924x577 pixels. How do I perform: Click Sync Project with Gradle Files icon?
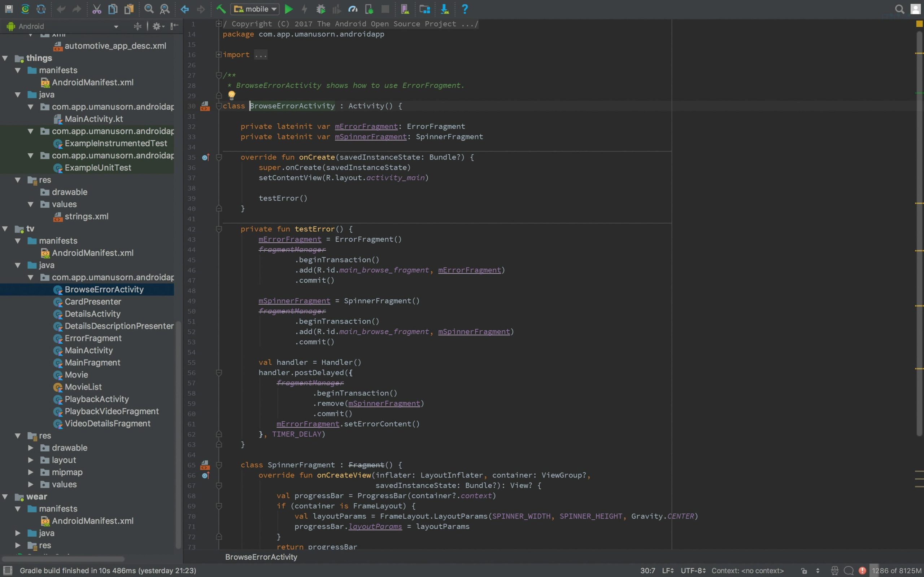coord(25,9)
